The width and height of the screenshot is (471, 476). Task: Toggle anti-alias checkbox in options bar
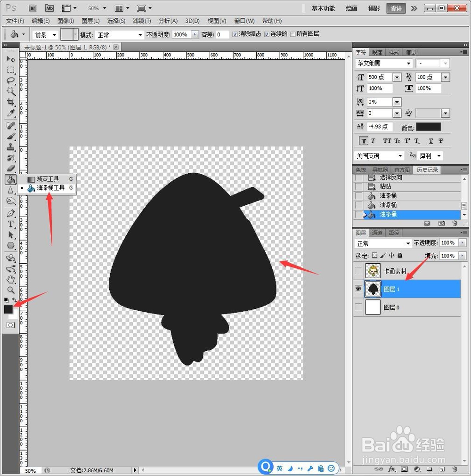point(235,34)
